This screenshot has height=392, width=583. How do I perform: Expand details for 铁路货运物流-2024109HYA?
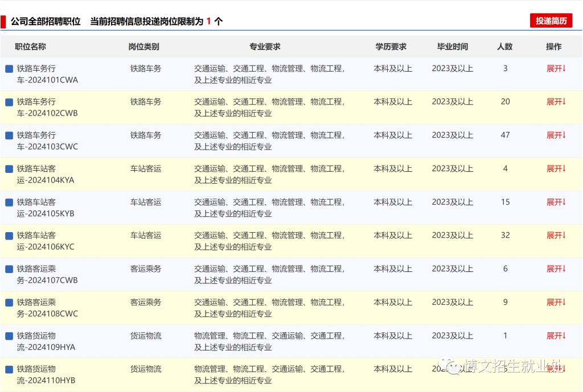pos(556,336)
